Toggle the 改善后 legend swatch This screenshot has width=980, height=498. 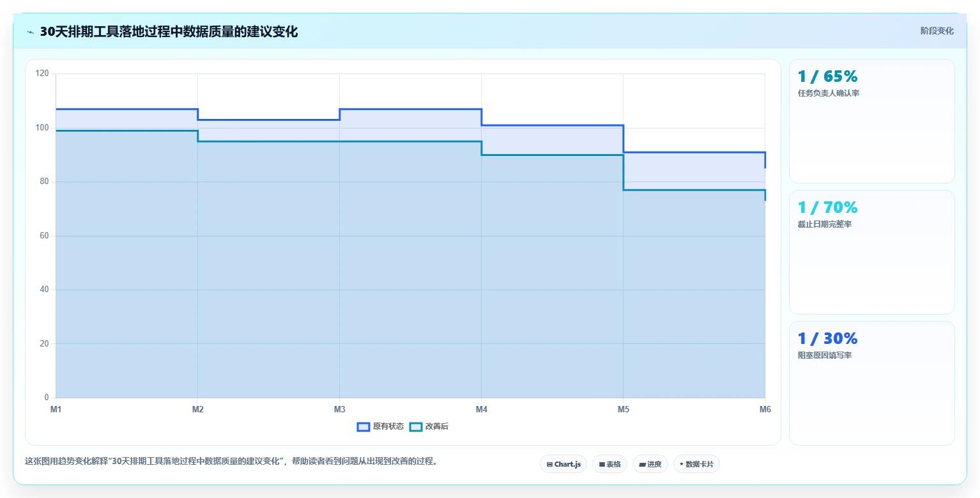point(416,426)
